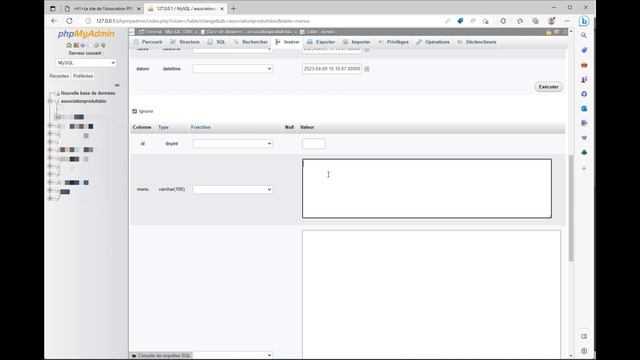The image size is (640, 360).
Task: Open the Déclencheurs tab
Action: point(477,42)
